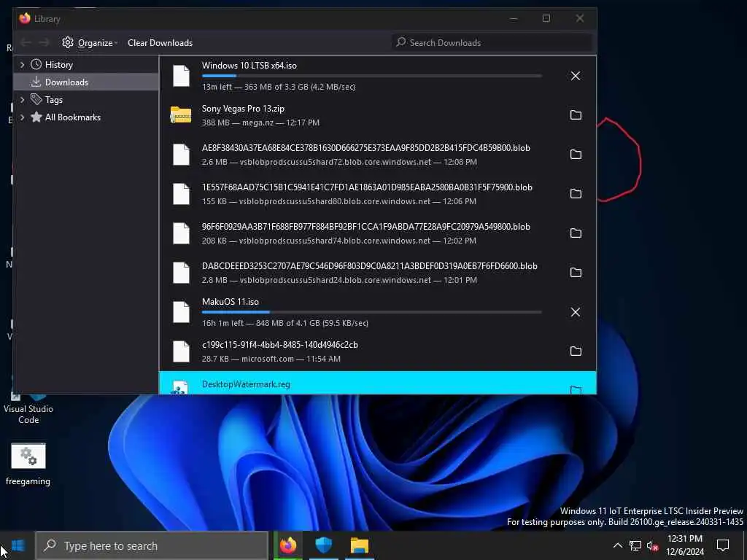Maximize the Library window
The image size is (747, 560).
click(546, 18)
